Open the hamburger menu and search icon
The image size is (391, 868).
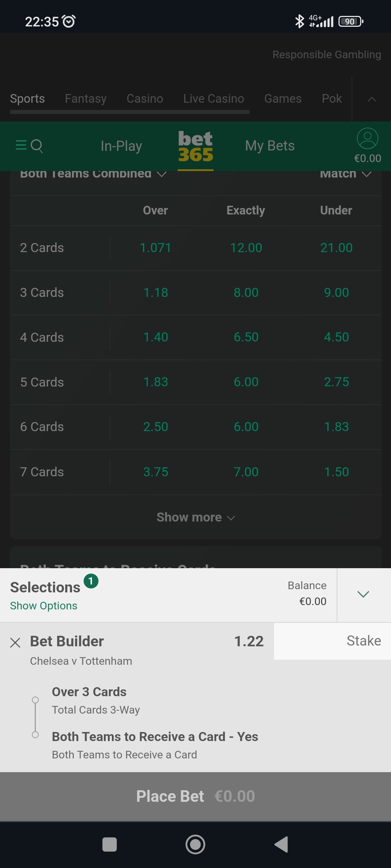[x=29, y=146]
